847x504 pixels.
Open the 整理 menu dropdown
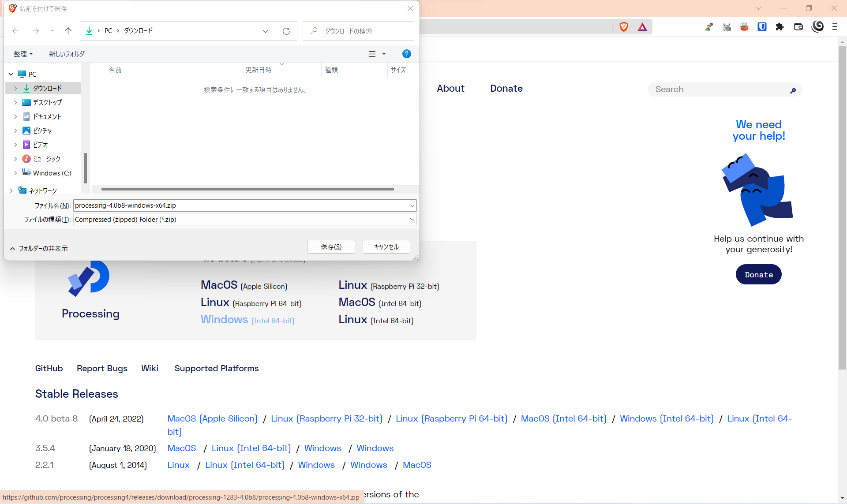pos(23,54)
